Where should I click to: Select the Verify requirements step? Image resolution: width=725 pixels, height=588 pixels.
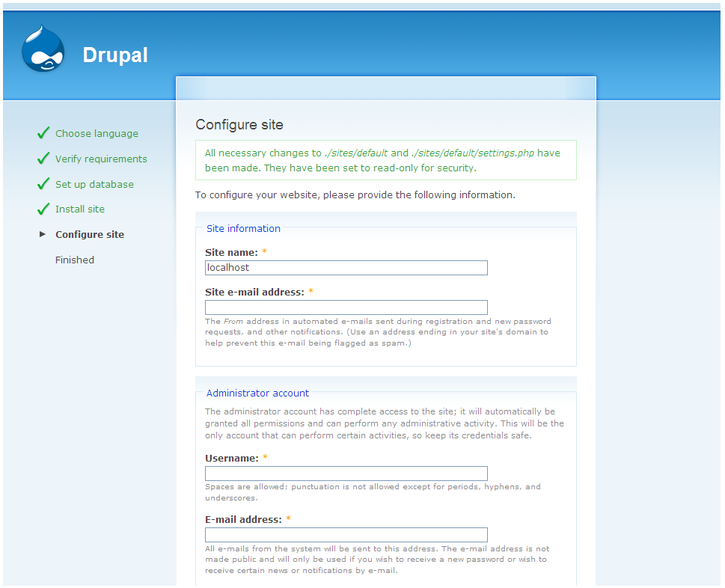pos(101,159)
